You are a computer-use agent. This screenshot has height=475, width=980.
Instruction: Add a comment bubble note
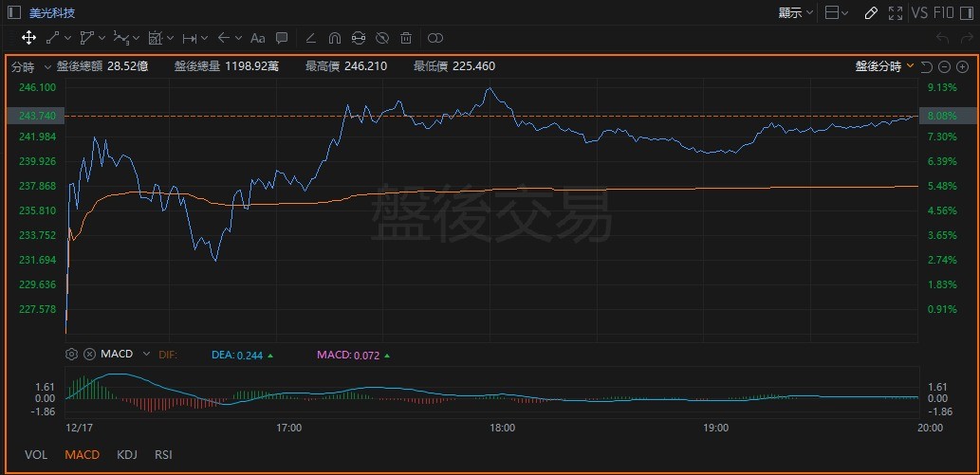tap(282, 38)
